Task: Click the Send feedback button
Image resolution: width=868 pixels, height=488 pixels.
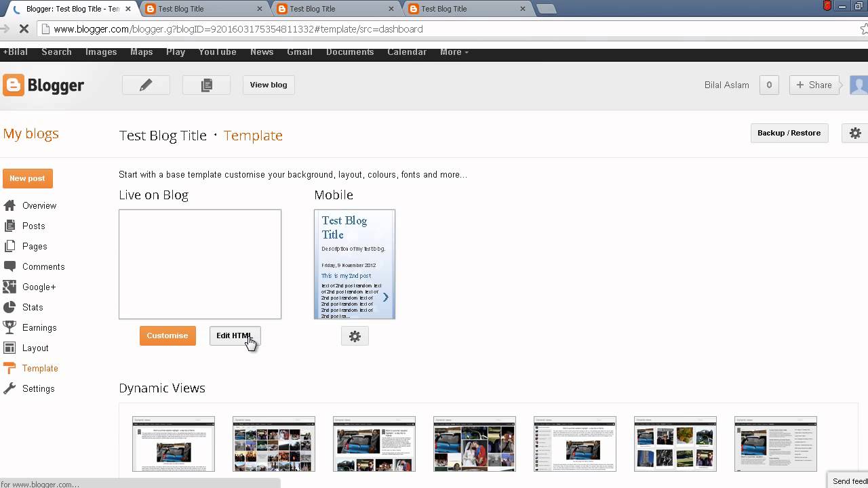Action: [x=848, y=481]
